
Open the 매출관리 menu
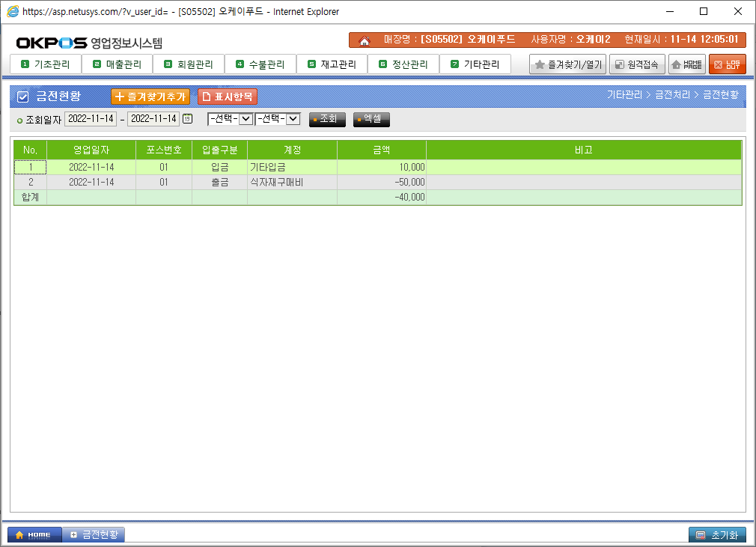117,64
